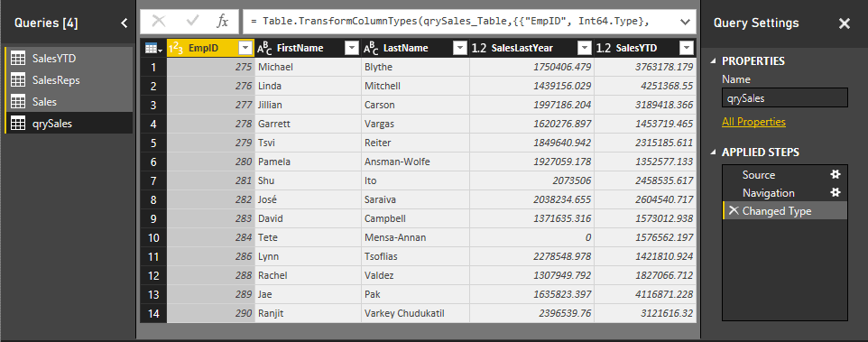Click the cell containing Vargas
Viewport: 868px width, 342px height.
[x=415, y=124]
